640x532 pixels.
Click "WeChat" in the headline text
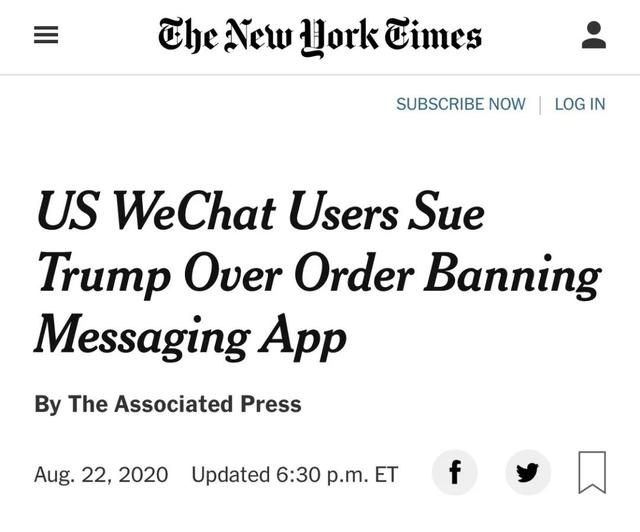[196, 214]
